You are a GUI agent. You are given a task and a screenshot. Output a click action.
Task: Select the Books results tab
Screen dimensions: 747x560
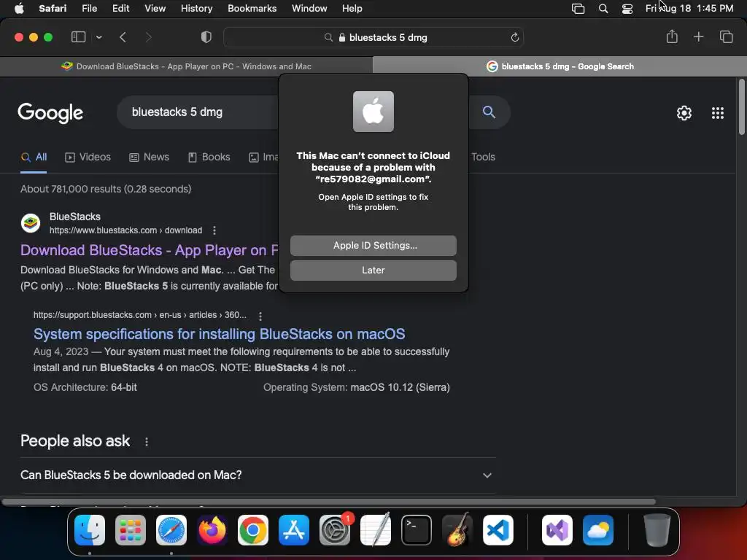209,157
